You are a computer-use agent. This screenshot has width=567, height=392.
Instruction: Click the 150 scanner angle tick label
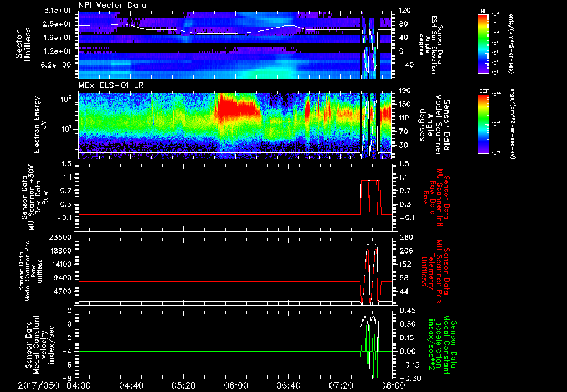tap(405, 105)
